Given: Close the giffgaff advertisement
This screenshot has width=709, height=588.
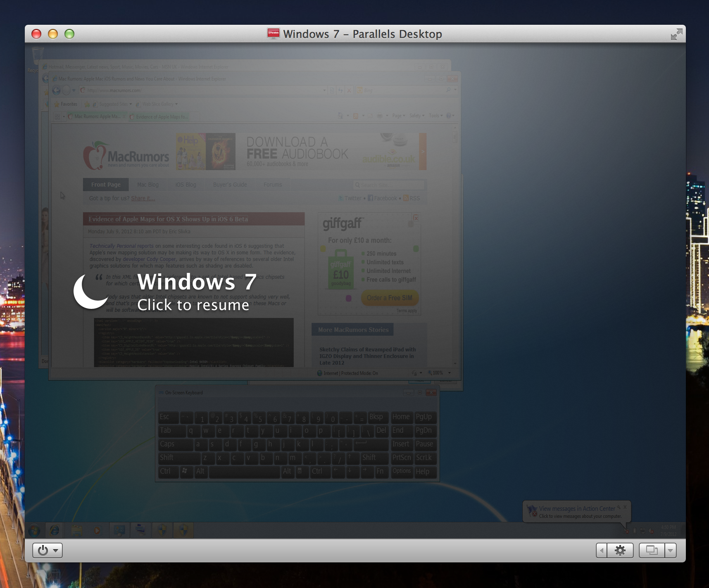Looking at the screenshot, I should click(x=416, y=218).
